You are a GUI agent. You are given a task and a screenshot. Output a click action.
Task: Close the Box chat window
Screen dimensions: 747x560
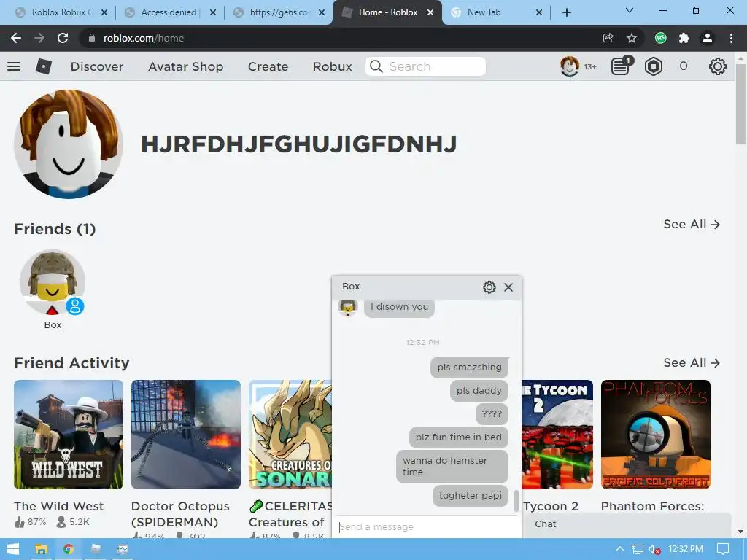(508, 287)
